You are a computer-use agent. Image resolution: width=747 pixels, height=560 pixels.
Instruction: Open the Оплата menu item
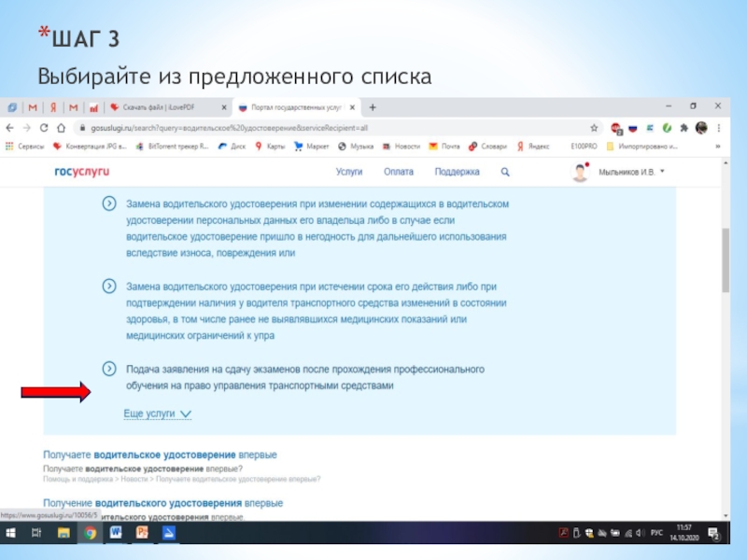(x=398, y=172)
